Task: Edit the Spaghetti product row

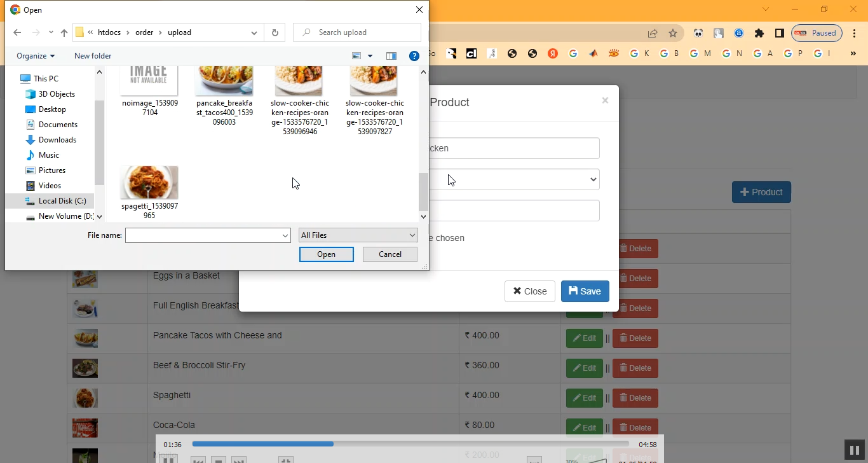Action: pos(585,398)
